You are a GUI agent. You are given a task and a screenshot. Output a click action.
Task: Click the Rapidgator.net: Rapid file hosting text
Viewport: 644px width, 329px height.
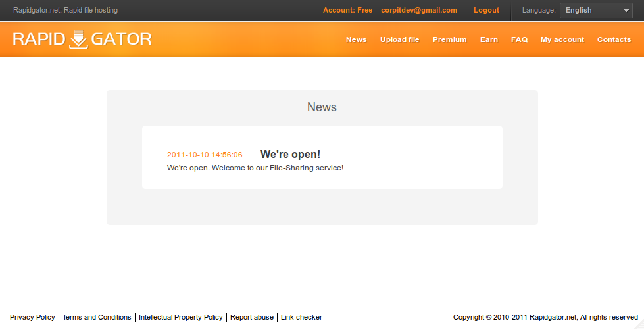tap(65, 11)
